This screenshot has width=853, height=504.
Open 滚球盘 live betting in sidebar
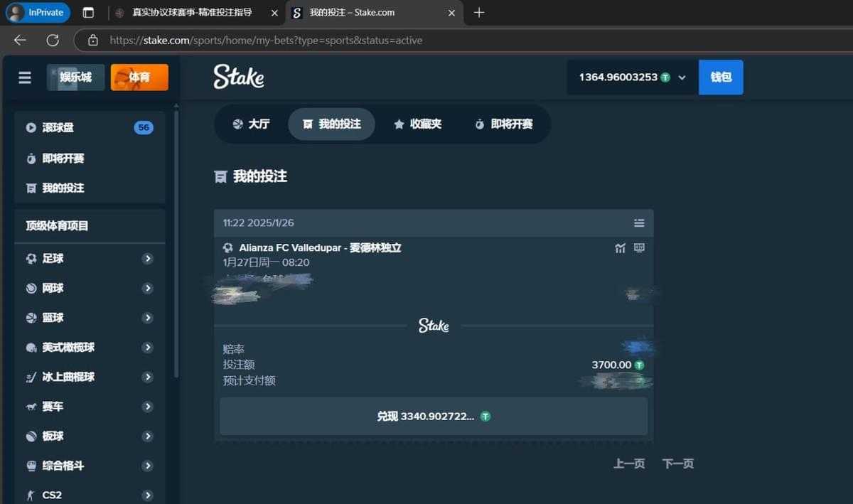(90, 128)
